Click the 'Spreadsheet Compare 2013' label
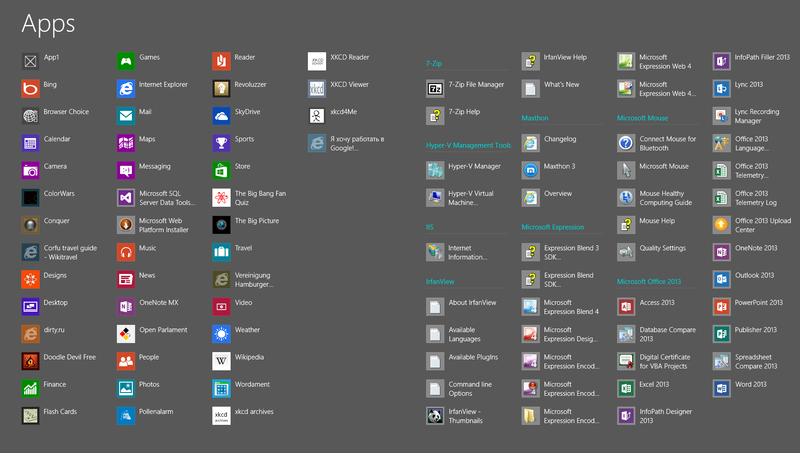This screenshot has height=453, width=800. pyautogui.click(x=756, y=361)
